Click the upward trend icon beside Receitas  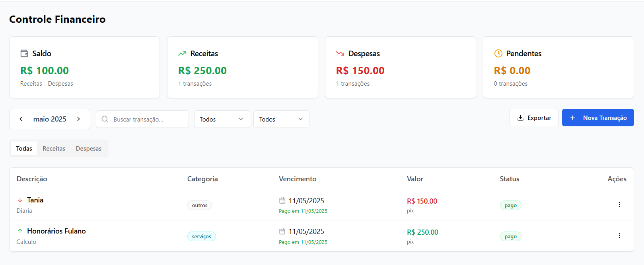[x=182, y=53]
